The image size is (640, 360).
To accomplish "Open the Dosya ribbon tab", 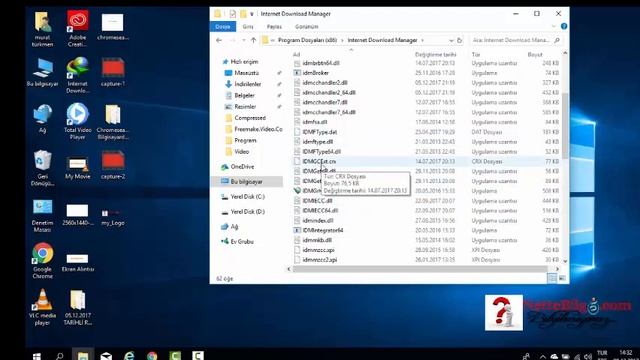I will [x=223, y=27].
